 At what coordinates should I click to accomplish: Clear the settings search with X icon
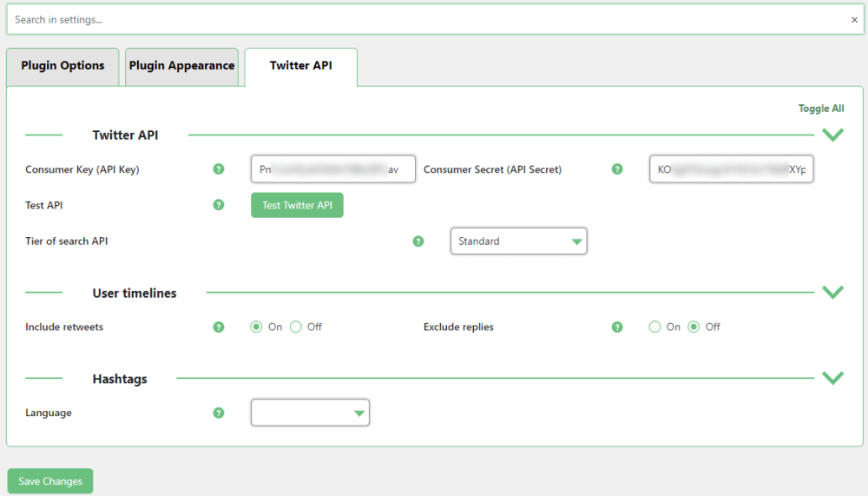click(x=854, y=20)
